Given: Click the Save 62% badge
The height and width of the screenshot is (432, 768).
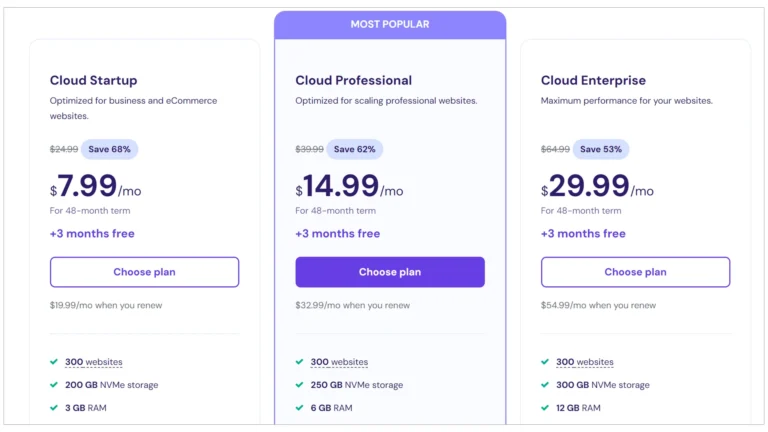Looking at the screenshot, I should tap(355, 149).
